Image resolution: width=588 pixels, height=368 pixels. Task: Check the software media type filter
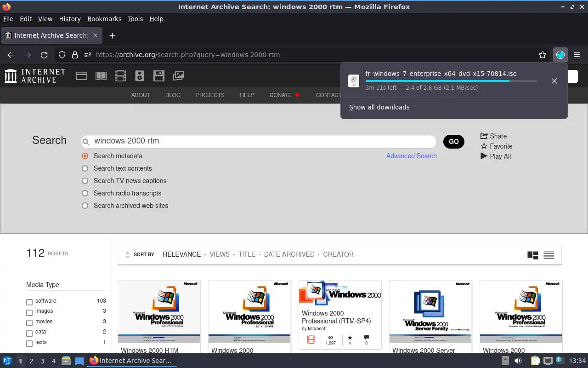pyautogui.click(x=29, y=302)
